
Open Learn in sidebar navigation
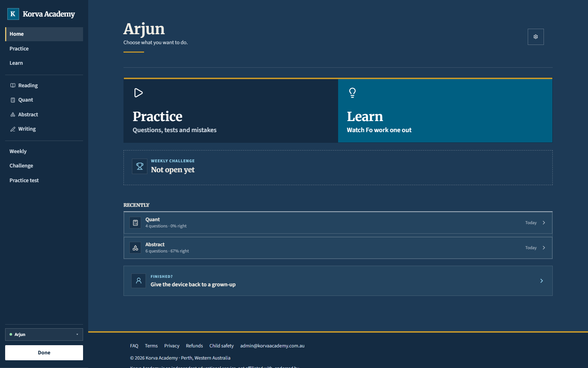point(44,63)
